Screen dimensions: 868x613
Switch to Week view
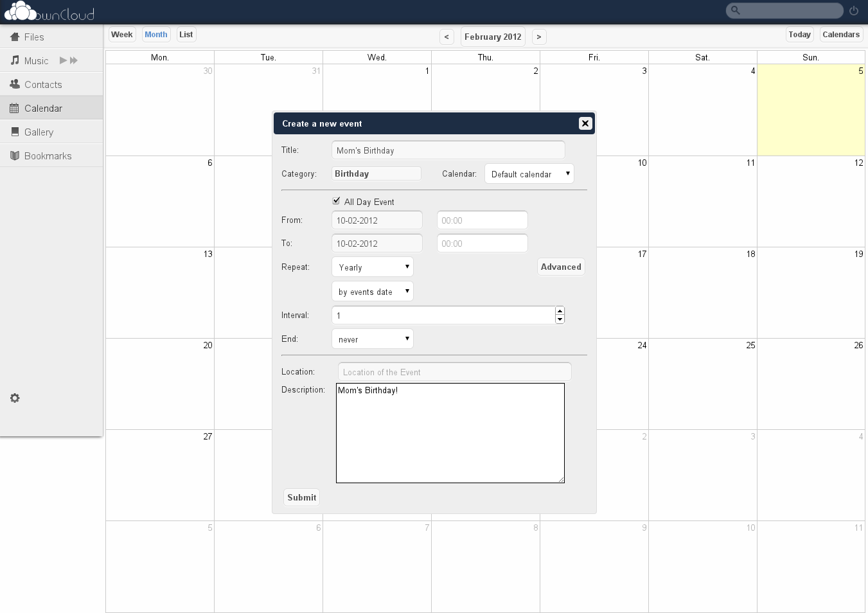tap(121, 35)
